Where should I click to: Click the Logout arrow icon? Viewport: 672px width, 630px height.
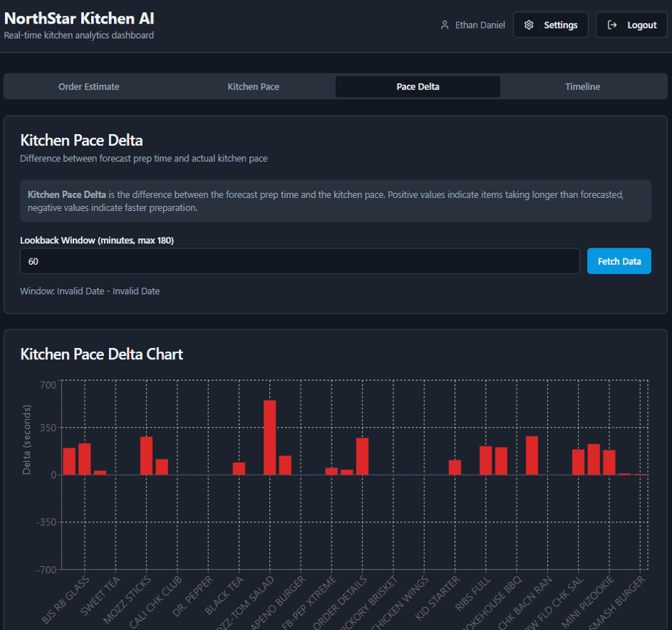(612, 25)
